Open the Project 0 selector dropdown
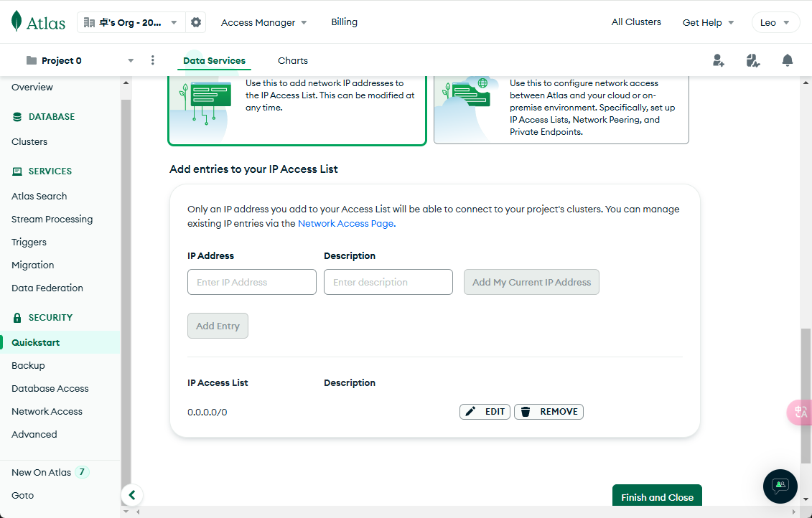The height and width of the screenshot is (518, 812). point(80,60)
